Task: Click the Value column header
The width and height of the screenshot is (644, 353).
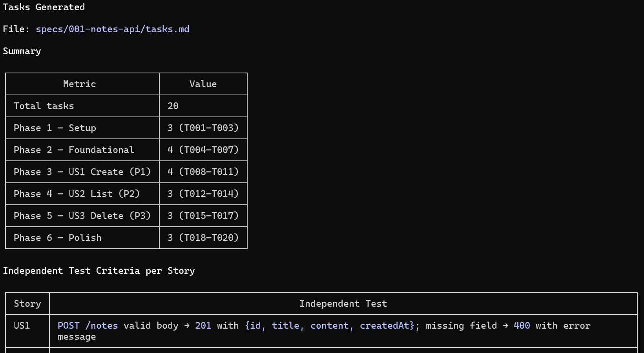Action: tap(203, 84)
